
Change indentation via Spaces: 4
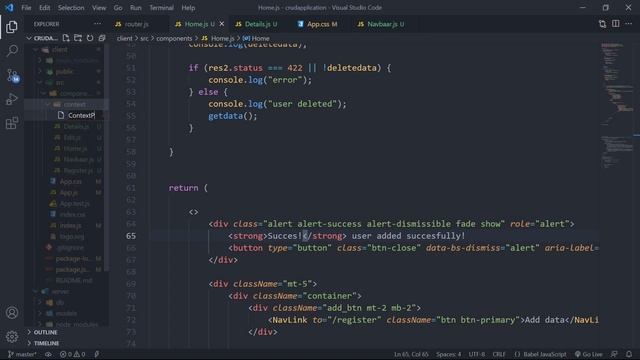(x=448, y=354)
